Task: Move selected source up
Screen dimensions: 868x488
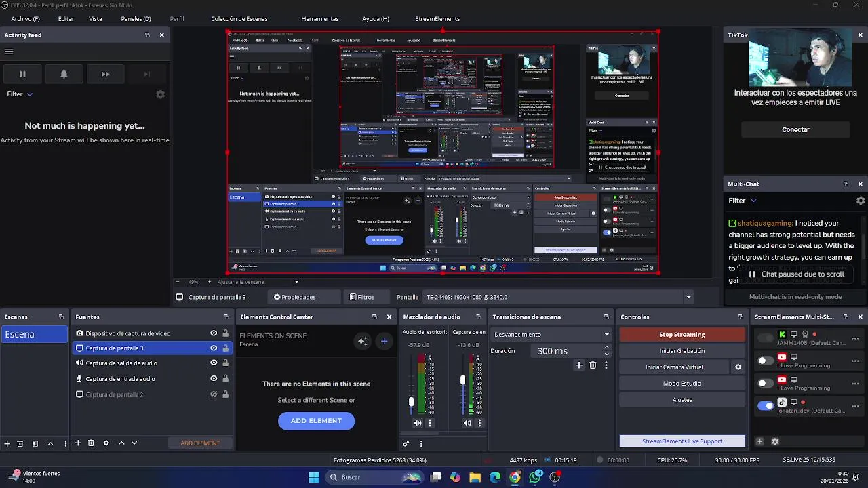Action: 121,443
